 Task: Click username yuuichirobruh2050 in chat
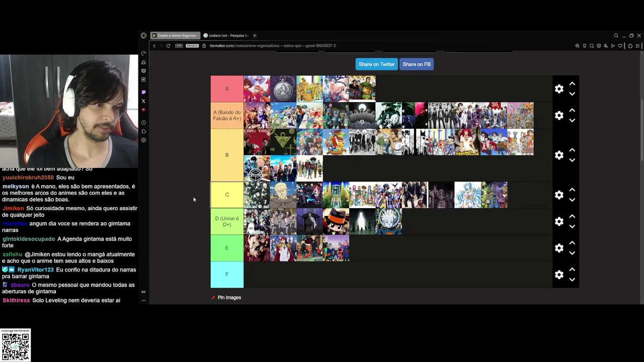(28, 177)
